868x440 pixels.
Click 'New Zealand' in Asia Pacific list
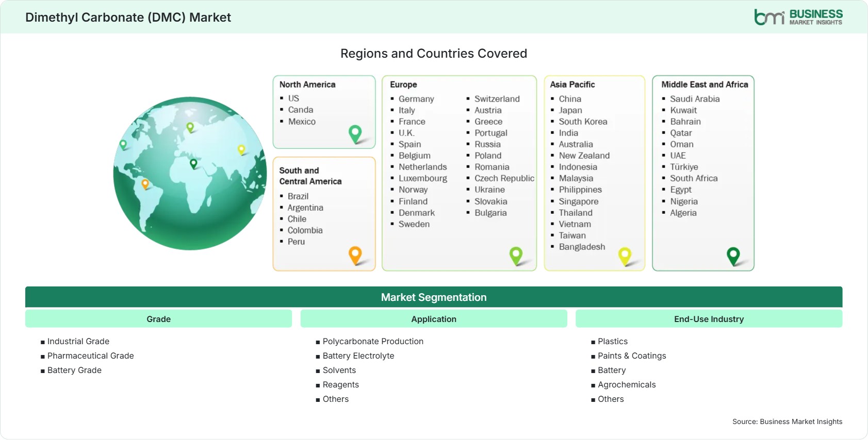point(584,156)
